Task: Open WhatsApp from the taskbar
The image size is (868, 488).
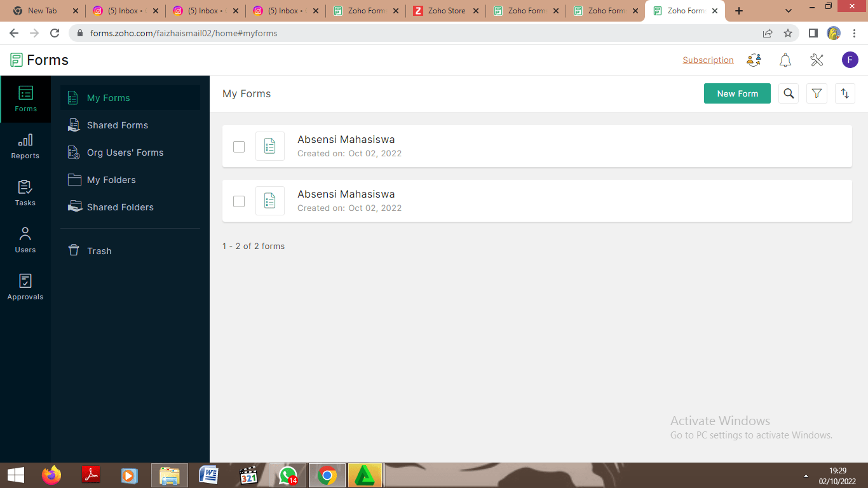Action: point(288,475)
